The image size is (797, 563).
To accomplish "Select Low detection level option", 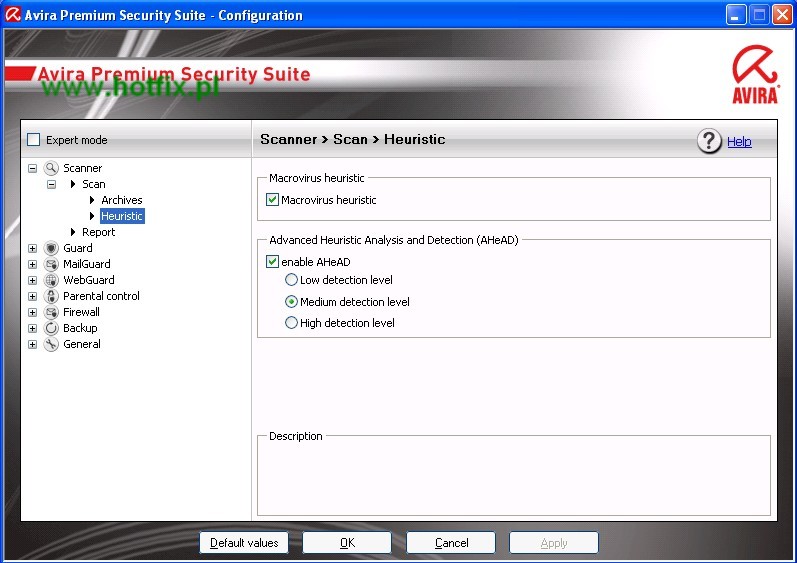I will (292, 280).
